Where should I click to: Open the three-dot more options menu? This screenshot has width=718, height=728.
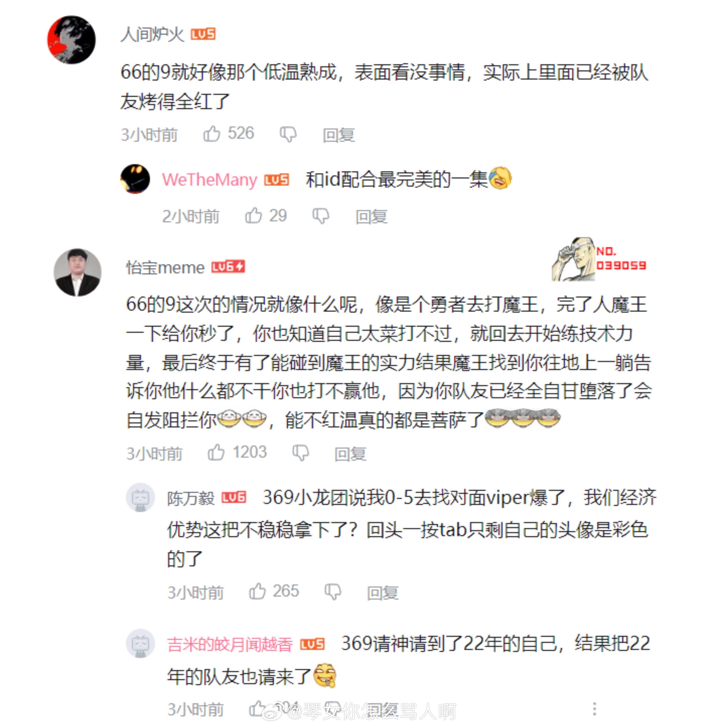pos(594,709)
